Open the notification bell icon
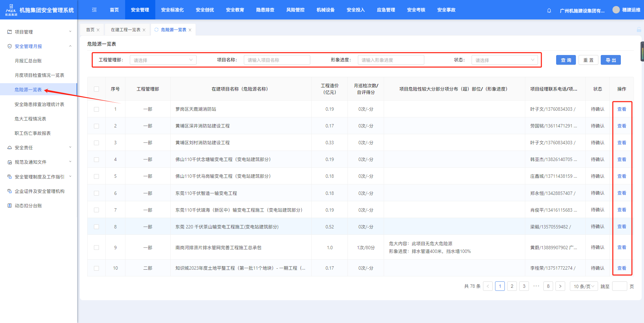This screenshot has width=644, height=323. (549, 10)
